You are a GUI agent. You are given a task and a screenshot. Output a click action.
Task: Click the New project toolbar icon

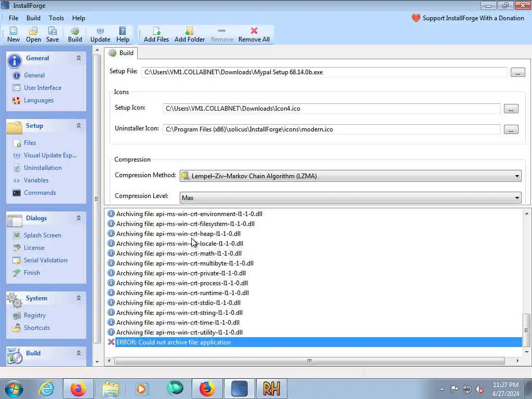tap(14, 35)
